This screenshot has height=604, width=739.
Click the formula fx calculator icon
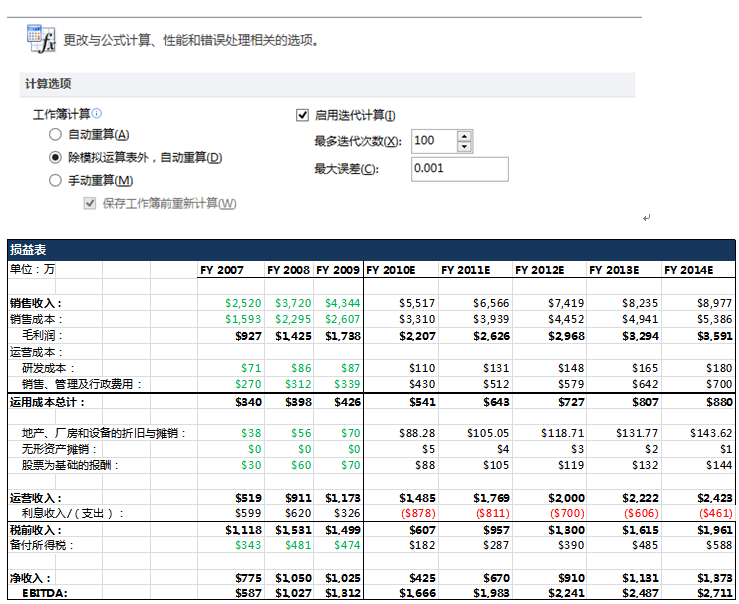[x=40, y=39]
